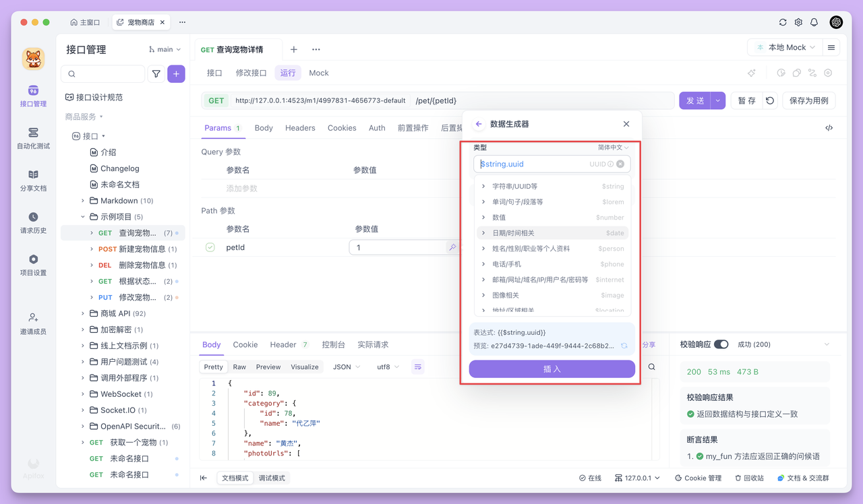Switch to the Cookies request tab
863x504 pixels.
(x=342, y=128)
